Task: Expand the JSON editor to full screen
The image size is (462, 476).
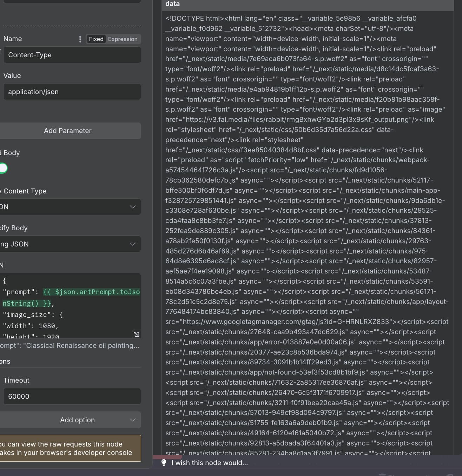Action: [x=137, y=334]
